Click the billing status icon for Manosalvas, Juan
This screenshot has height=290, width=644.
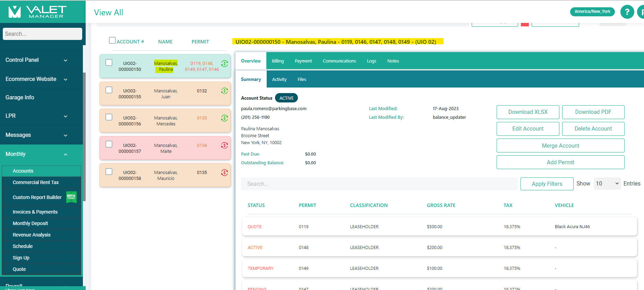tap(224, 91)
